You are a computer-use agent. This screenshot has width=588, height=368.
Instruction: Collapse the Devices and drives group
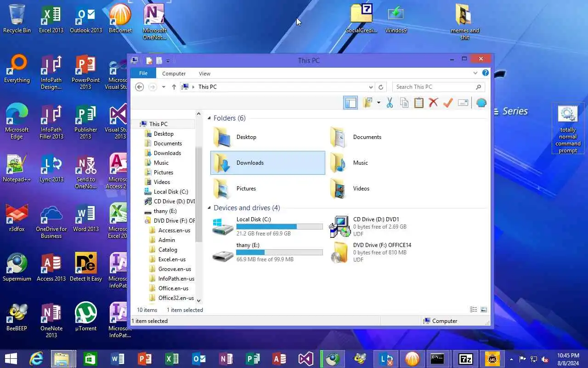coord(209,208)
